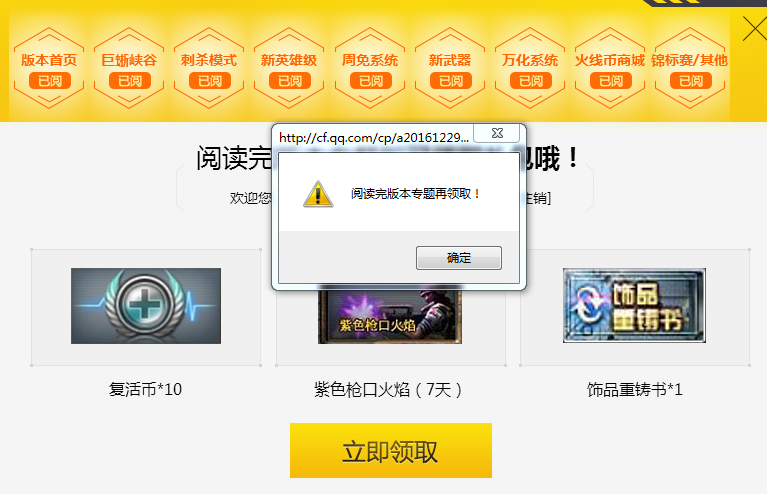Select the 饰品重铸书 reward image
The height and width of the screenshot is (494, 767).
(634, 305)
